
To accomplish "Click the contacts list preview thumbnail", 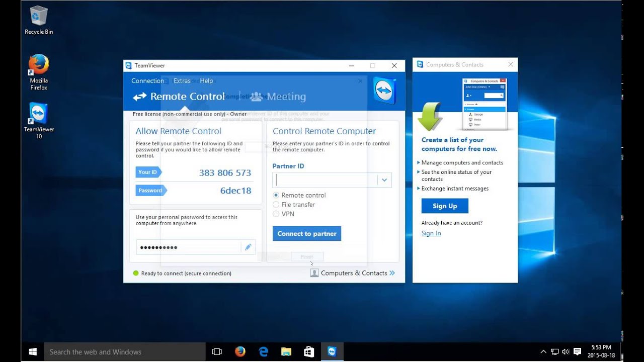I will coord(485,104).
